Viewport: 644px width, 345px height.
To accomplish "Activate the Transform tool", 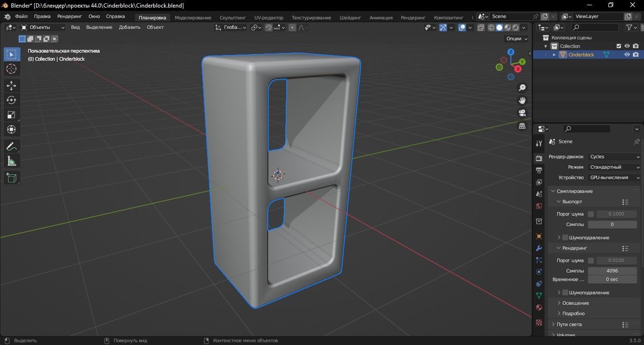I will pos(11,129).
